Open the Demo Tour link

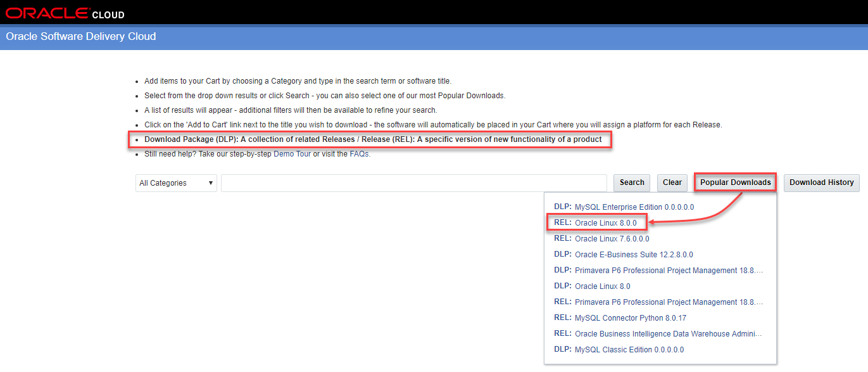[x=292, y=154]
